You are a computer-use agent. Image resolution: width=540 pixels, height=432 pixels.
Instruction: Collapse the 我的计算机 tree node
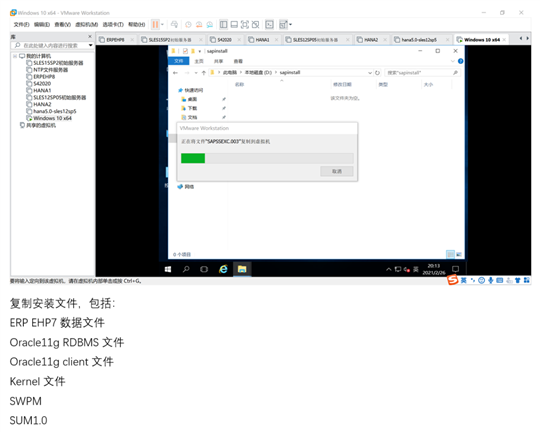15,56
